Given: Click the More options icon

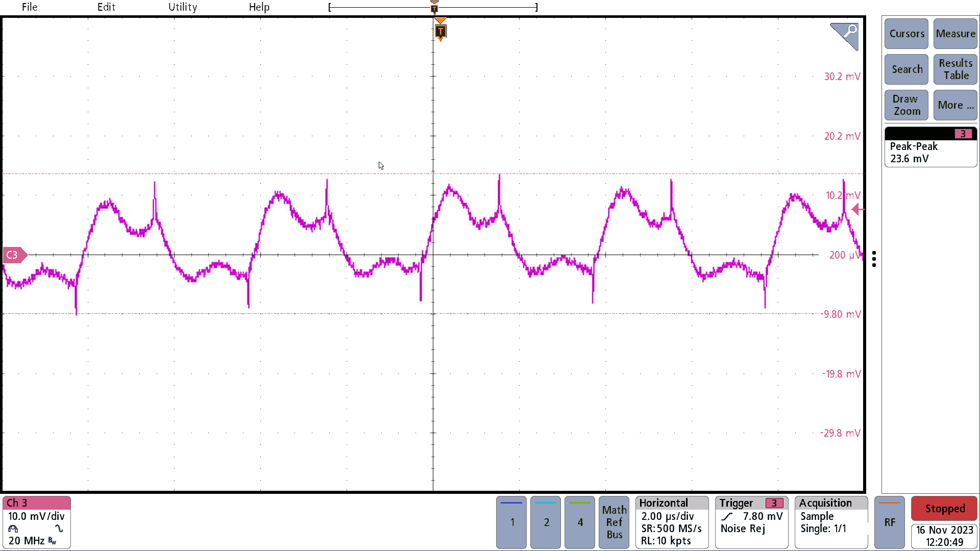Looking at the screenshot, I should (955, 104).
